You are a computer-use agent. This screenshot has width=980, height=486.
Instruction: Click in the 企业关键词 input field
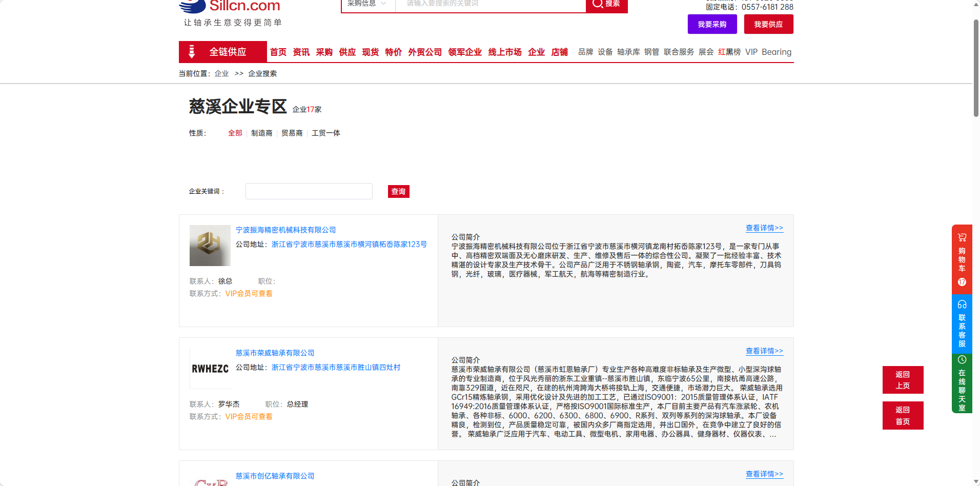(x=309, y=191)
